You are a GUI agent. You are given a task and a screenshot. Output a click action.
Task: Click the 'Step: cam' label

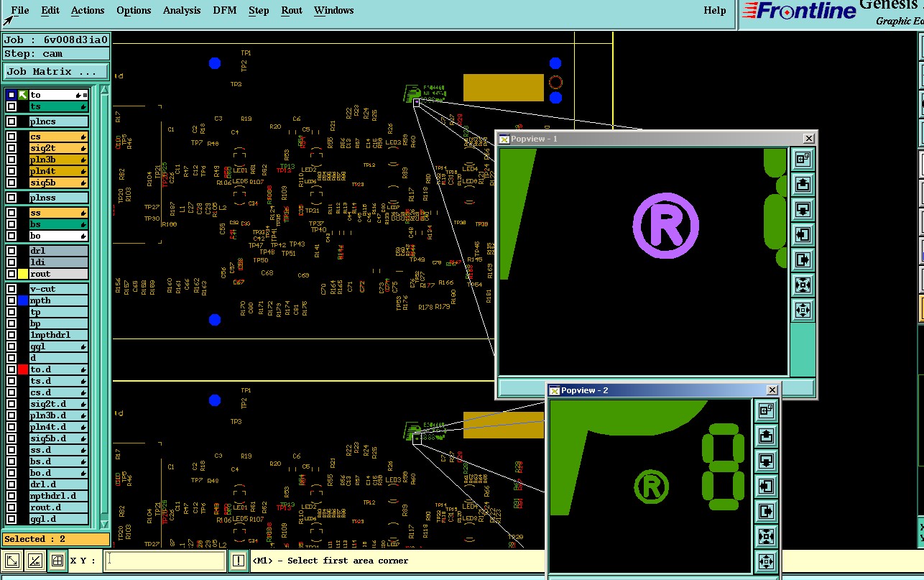[56, 54]
